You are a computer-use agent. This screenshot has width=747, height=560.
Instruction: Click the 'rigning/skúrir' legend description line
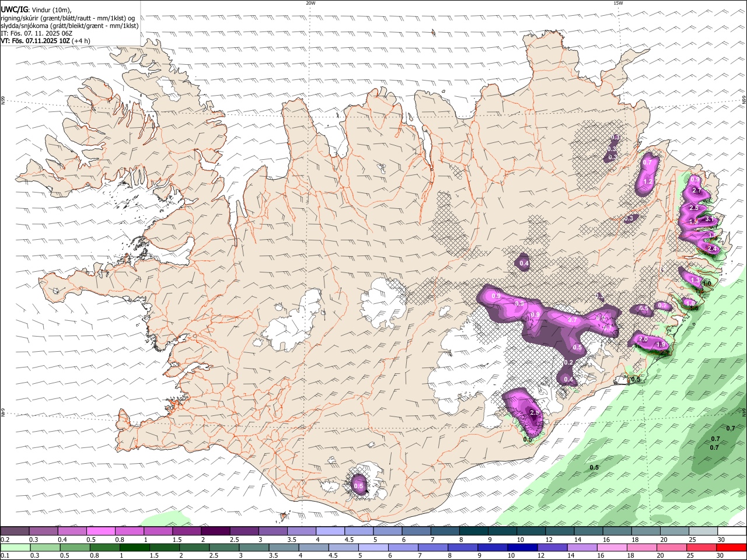coord(67,18)
